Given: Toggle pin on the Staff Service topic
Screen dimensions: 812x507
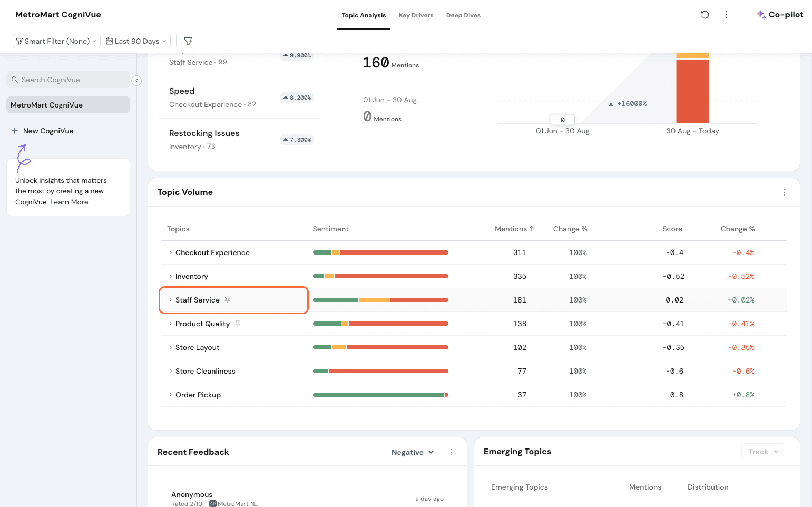Looking at the screenshot, I should pyautogui.click(x=227, y=300).
